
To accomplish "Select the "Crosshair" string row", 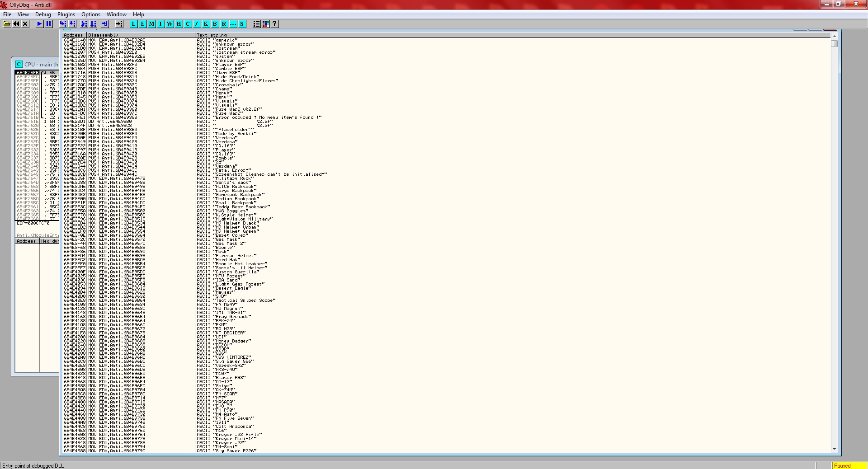I will (447, 85).
